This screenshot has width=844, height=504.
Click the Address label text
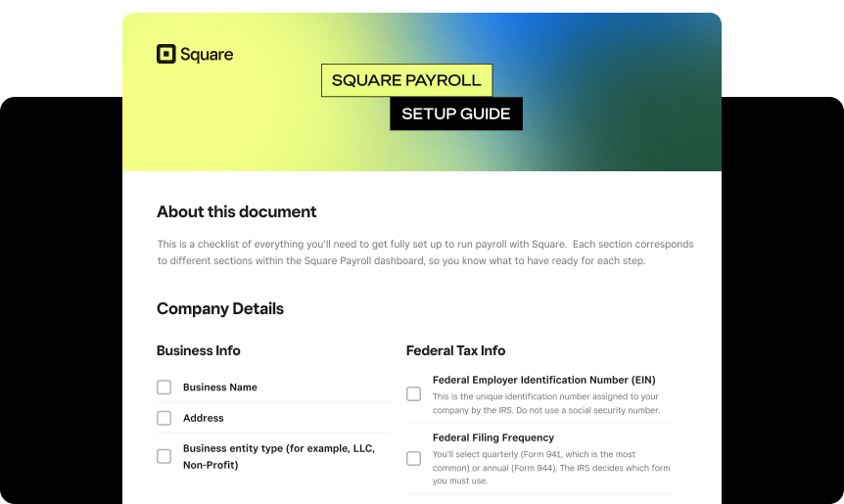coord(204,418)
